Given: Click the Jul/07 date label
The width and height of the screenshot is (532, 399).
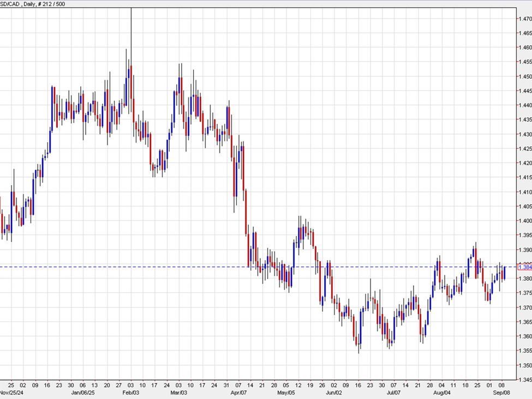Looking at the screenshot, I should [394, 391].
